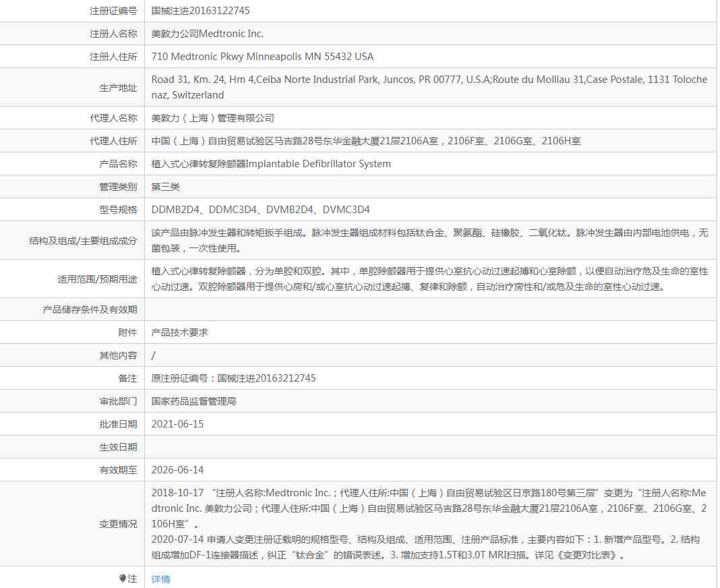Select the 代理人住所 label
The width and height of the screenshot is (720, 588).
[x=113, y=141]
